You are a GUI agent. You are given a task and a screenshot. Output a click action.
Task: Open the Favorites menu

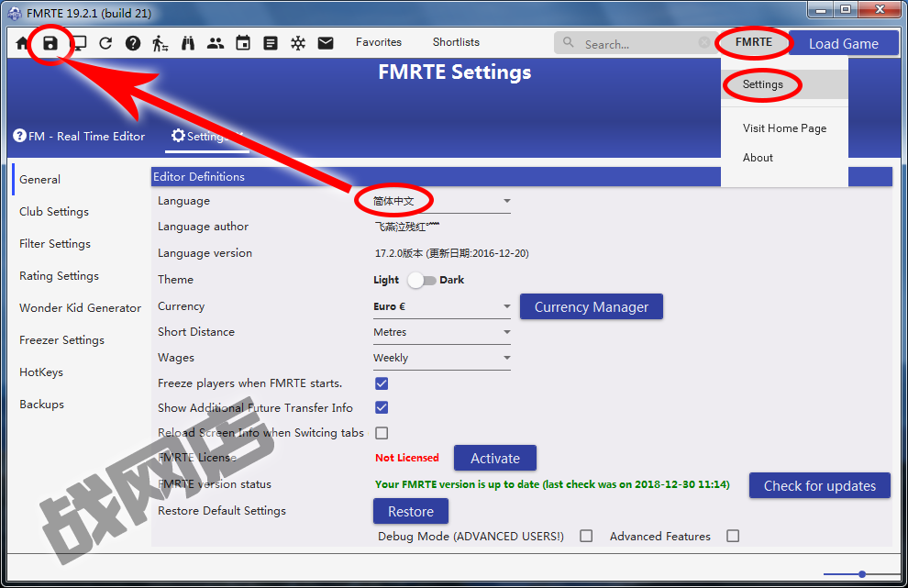point(379,42)
